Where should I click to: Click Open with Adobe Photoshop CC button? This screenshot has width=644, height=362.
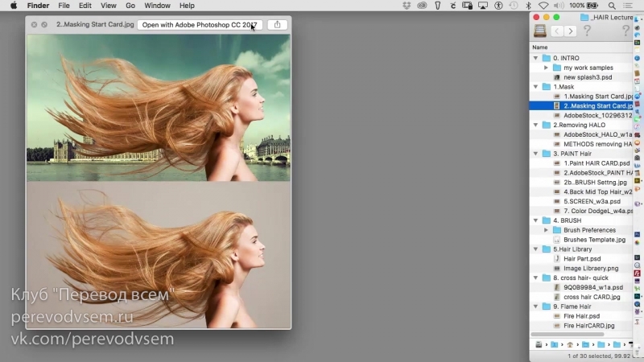200,24
